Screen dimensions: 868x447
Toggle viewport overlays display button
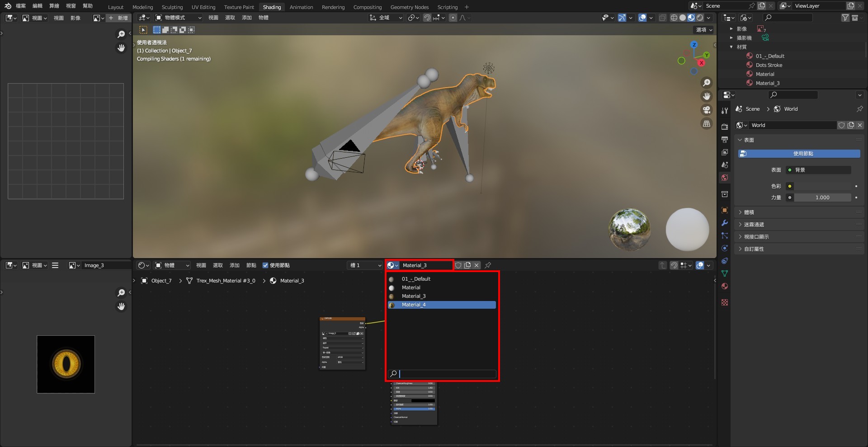point(642,18)
